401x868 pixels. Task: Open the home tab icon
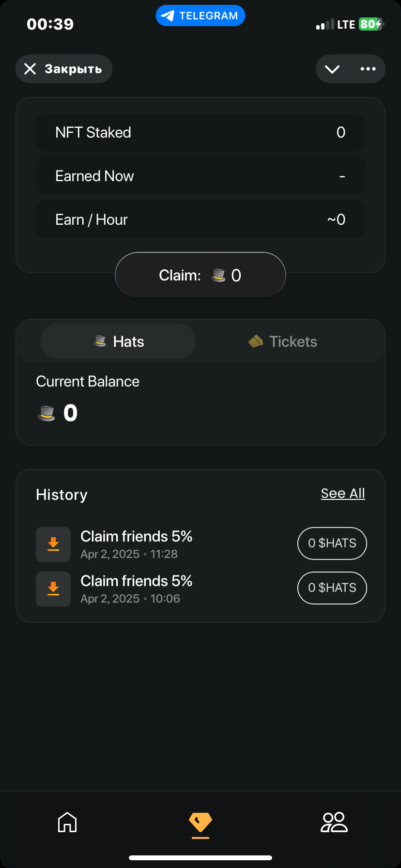[x=67, y=822]
